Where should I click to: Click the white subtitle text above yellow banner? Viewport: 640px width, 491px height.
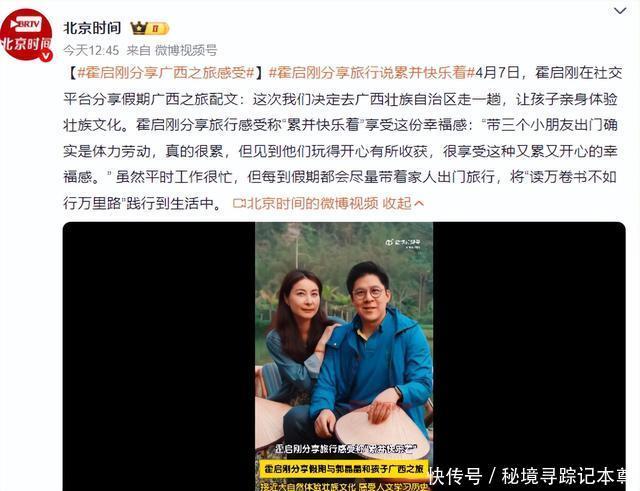345,449
